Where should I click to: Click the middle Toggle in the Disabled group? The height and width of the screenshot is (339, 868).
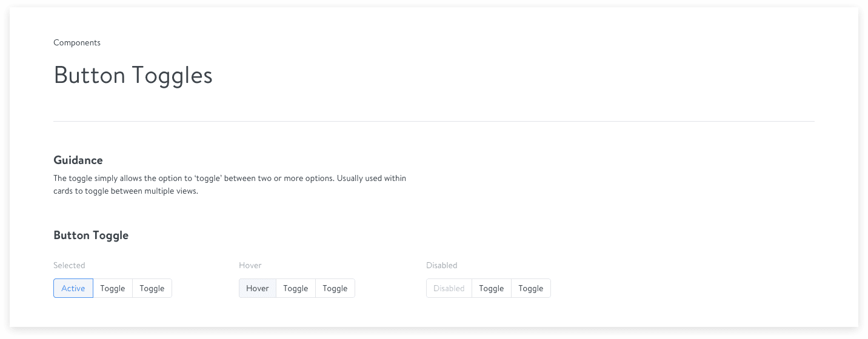(x=492, y=288)
